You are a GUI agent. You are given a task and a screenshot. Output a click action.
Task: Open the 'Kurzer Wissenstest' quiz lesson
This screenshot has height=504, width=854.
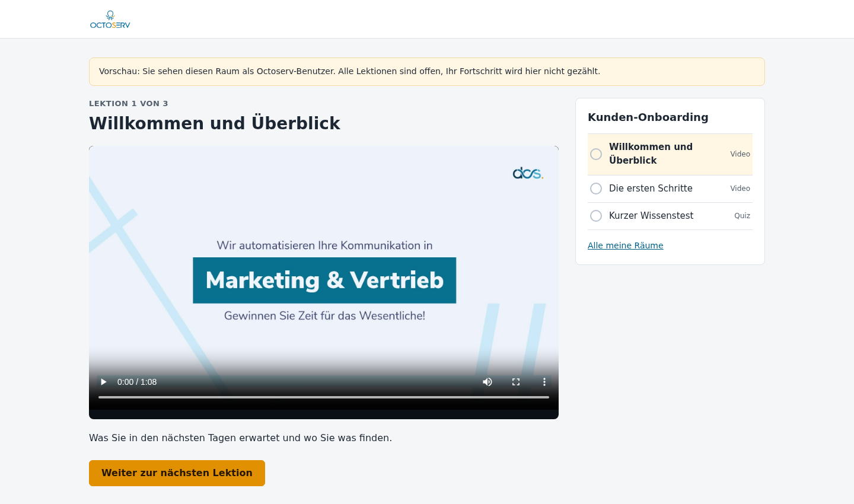(670, 216)
